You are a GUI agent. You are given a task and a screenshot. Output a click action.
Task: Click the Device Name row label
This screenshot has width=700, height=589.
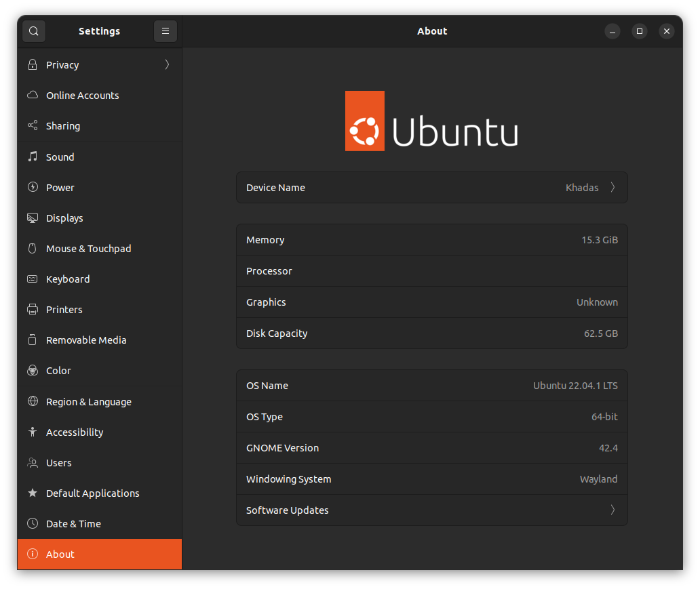tap(275, 187)
